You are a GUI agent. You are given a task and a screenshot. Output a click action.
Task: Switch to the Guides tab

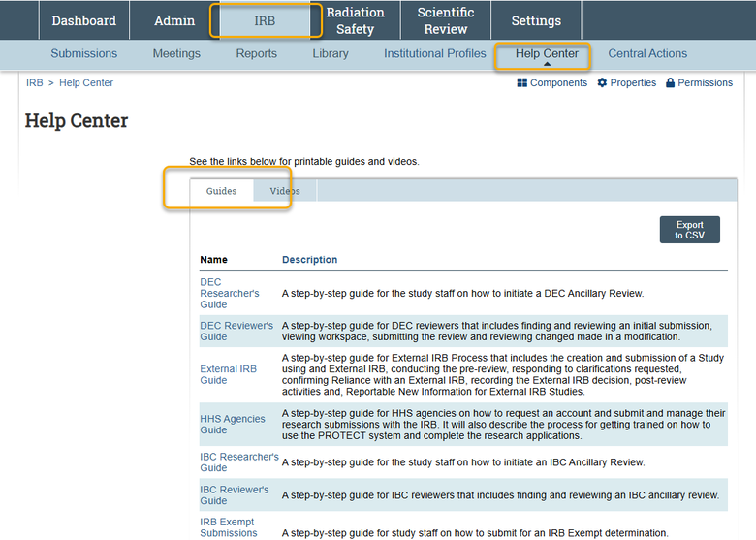[221, 191]
